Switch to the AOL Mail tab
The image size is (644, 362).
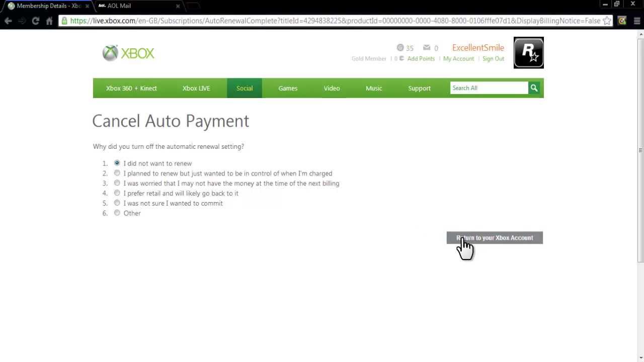(x=138, y=6)
